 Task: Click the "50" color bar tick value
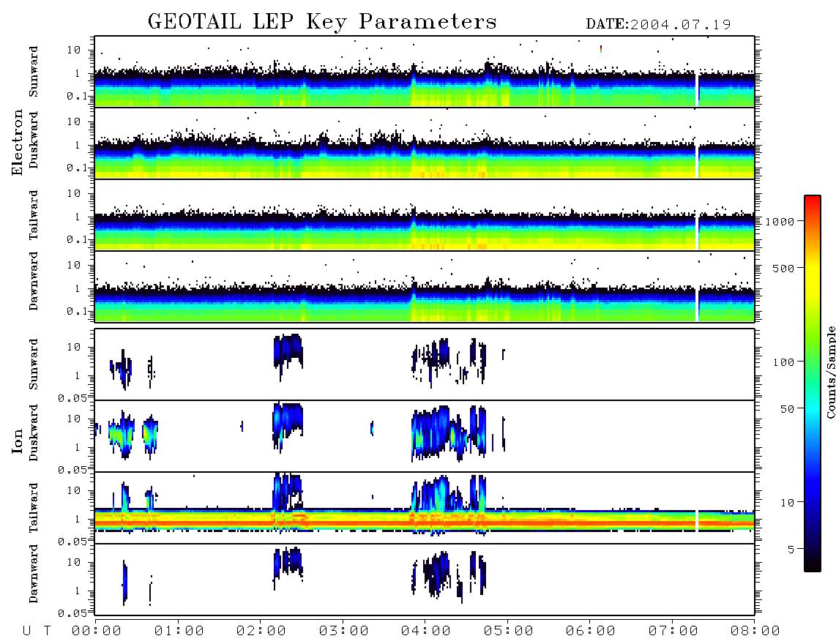787,409
